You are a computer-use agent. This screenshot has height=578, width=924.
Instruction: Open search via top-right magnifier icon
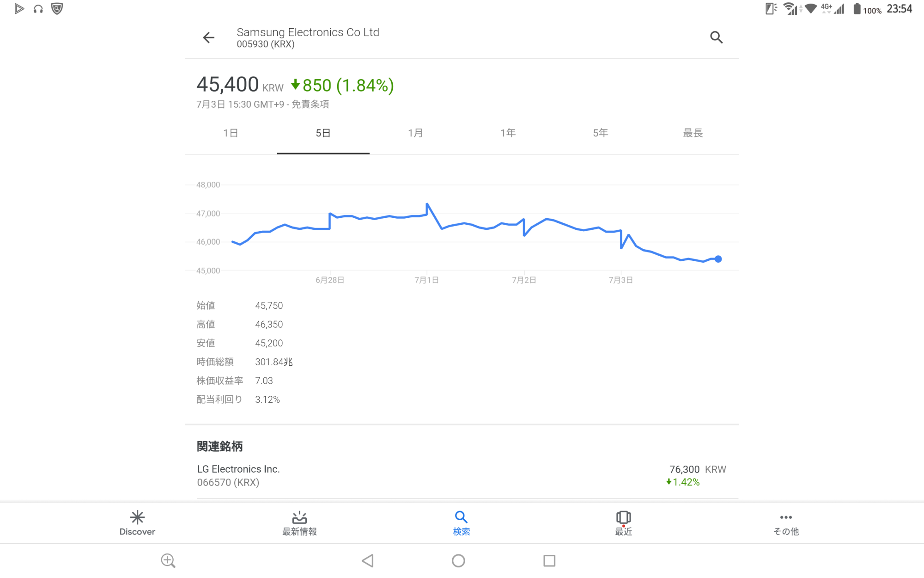(716, 37)
